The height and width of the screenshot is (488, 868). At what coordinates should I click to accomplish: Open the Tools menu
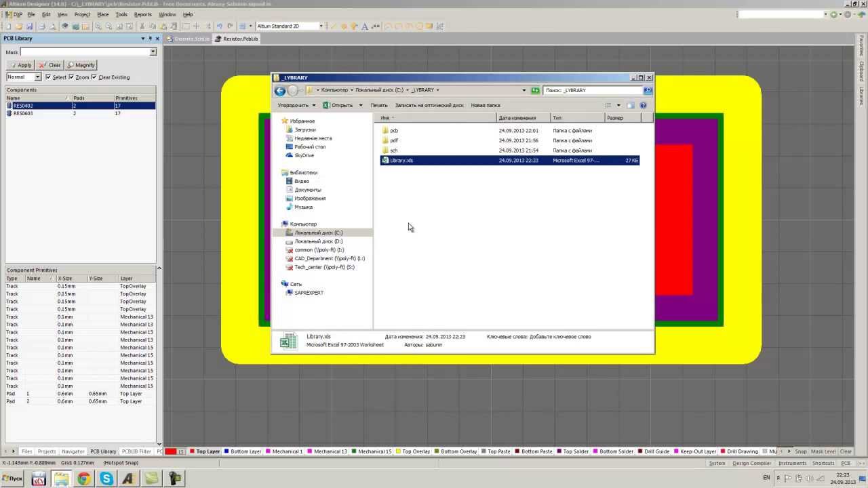pos(121,14)
